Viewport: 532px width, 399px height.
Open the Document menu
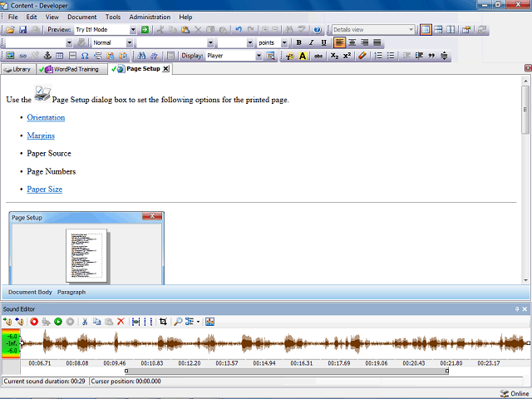(x=81, y=17)
